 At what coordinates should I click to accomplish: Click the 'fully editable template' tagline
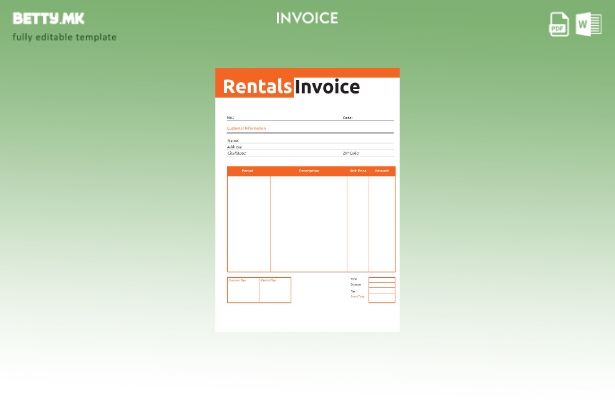(64, 37)
